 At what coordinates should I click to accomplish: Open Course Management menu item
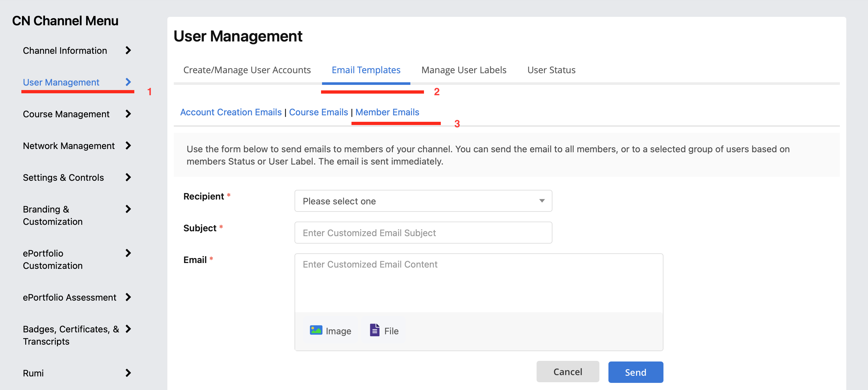coord(66,114)
